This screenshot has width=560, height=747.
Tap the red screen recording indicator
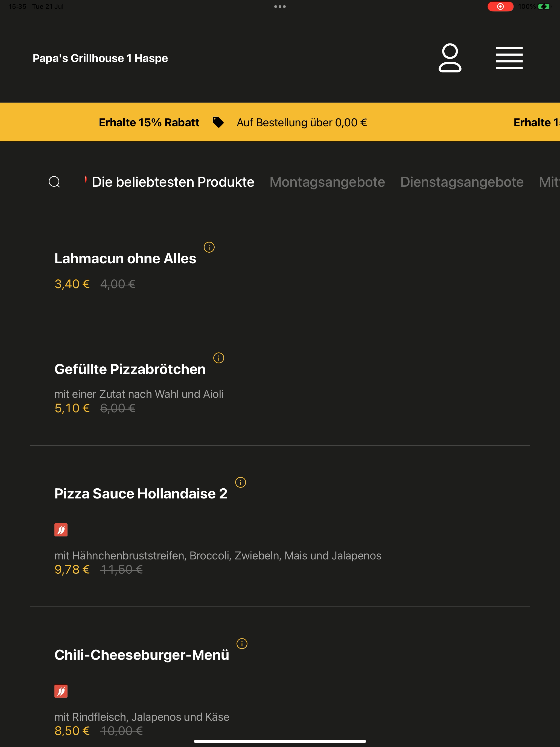coord(500,6)
